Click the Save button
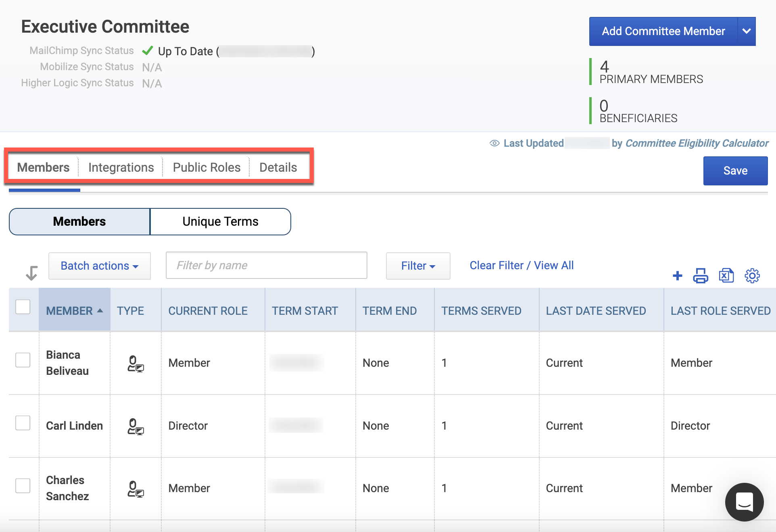This screenshot has width=776, height=532. 735,171
